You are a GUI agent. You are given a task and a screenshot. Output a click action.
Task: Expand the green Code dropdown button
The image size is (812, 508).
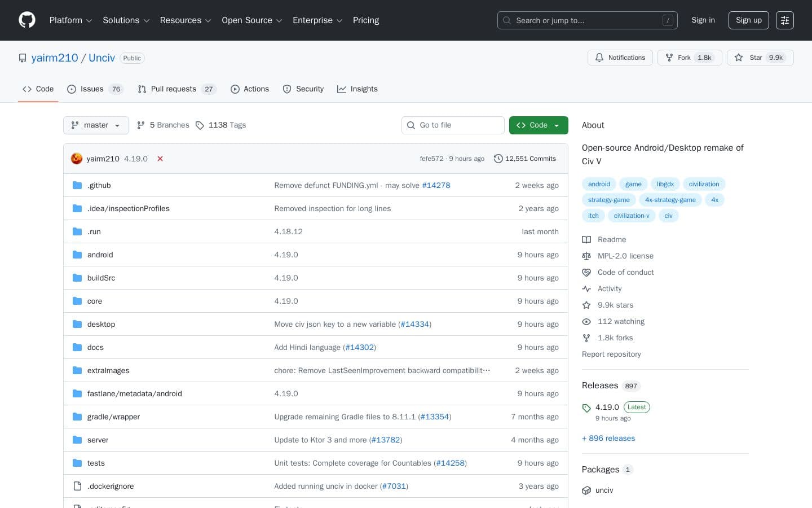point(538,125)
